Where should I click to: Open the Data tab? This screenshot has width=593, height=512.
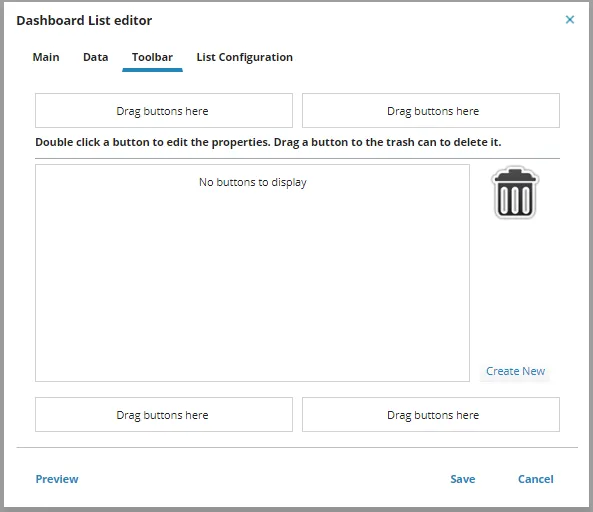tap(96, 57)
